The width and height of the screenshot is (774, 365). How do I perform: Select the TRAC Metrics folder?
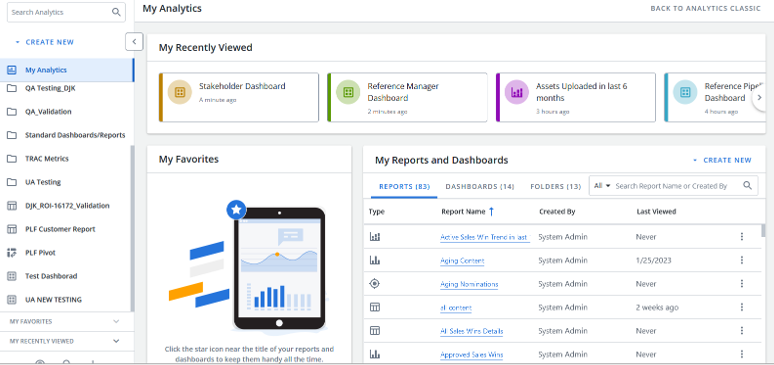click(x=47, y=159)
